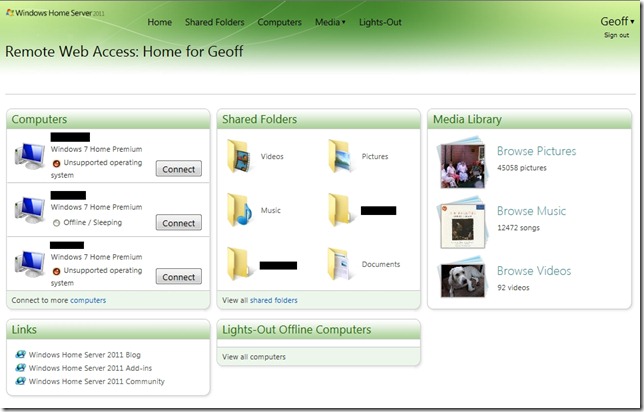Open the Documents shared folder icon
The height and width of the screenshot is (412, 644).
(341, 265)
